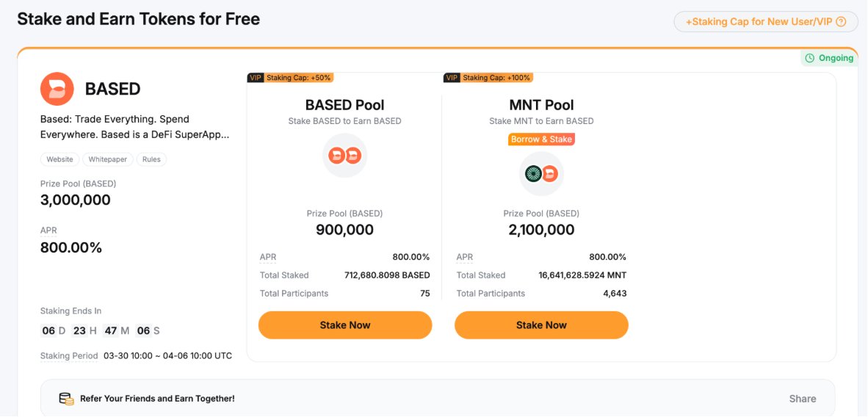Click the coins icon next to referral text
Screen dimensions: 868x417
coord(66,399)
